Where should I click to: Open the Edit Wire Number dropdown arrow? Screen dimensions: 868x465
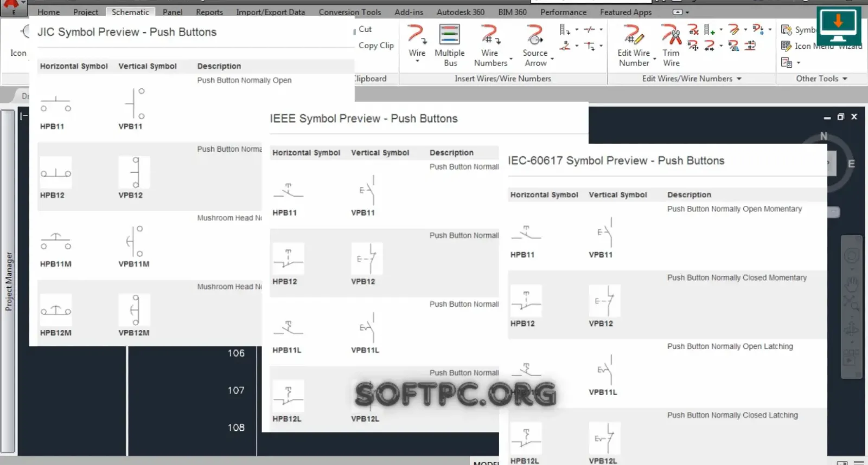pyautogui.click(x=654, y=59)
